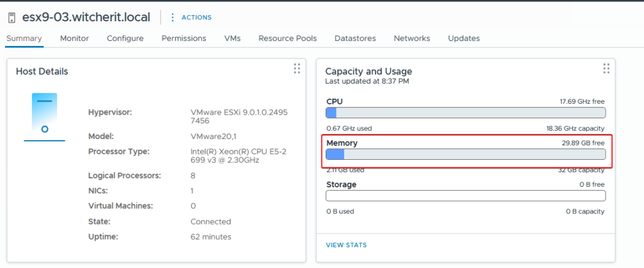The width and height of the screenshot is (644, 268).
Task: Open the Datastores tab
Action: tap(355, 38)
